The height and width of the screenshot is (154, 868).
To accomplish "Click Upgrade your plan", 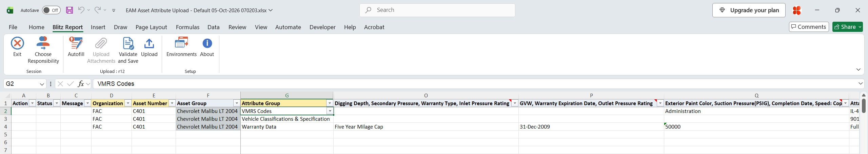I will pyautogui.click(x=750, y=10).
